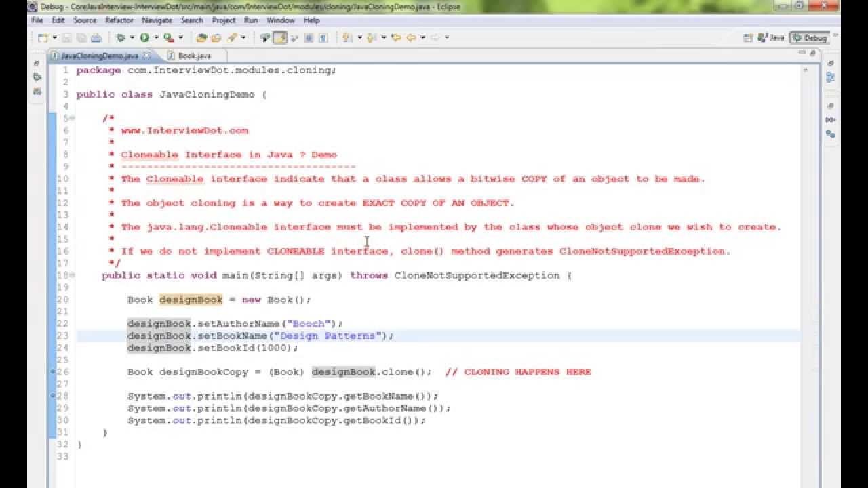This screenshot has height=488, width=868.
Task: Open the Open Task dropdown arrow
Action: (243, 37)
